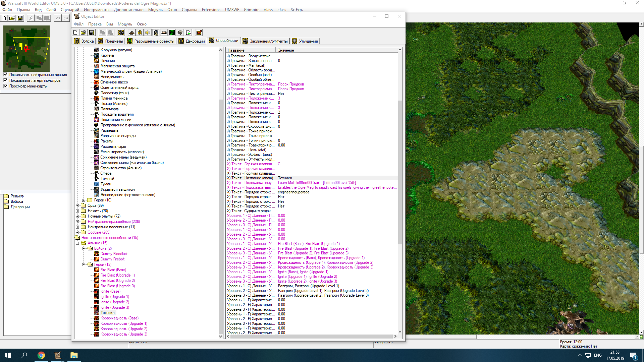644x362 pixels.
Task: Click Copy icon in Object Editor toolbar
Action: coord(102,33)
